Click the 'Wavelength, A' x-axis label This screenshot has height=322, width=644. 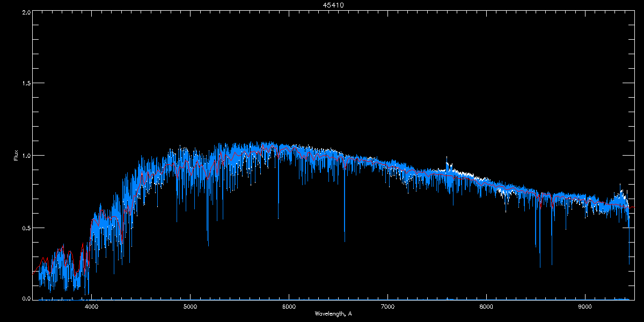click(333, 313)
